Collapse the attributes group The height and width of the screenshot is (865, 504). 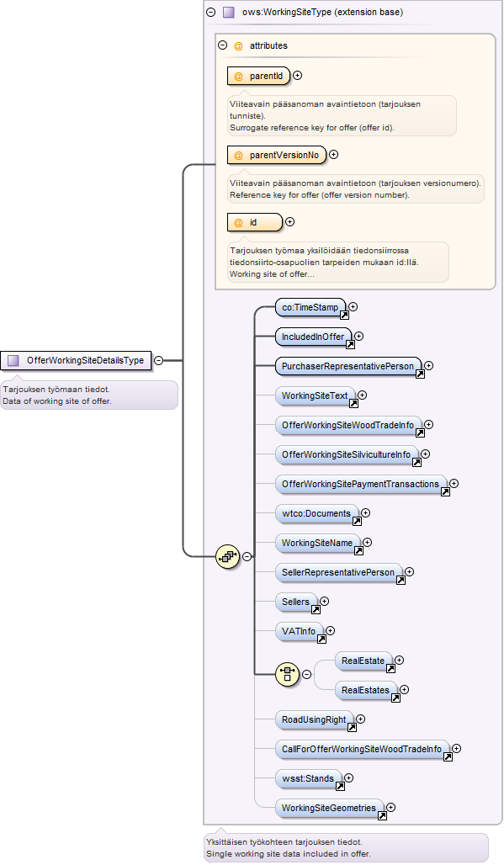[223, 45]
